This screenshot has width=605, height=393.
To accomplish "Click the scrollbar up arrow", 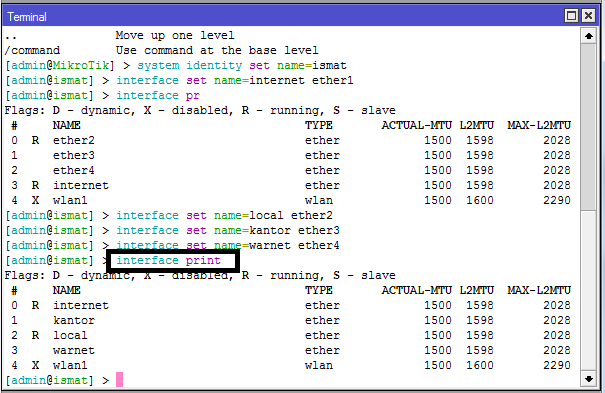I will point(588,36).
